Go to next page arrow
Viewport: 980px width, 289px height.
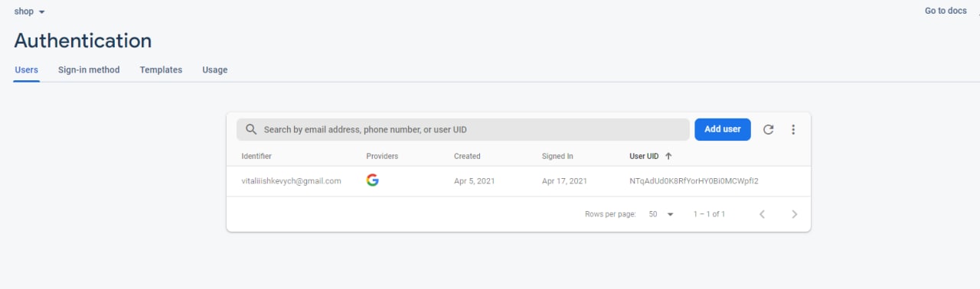794,214
